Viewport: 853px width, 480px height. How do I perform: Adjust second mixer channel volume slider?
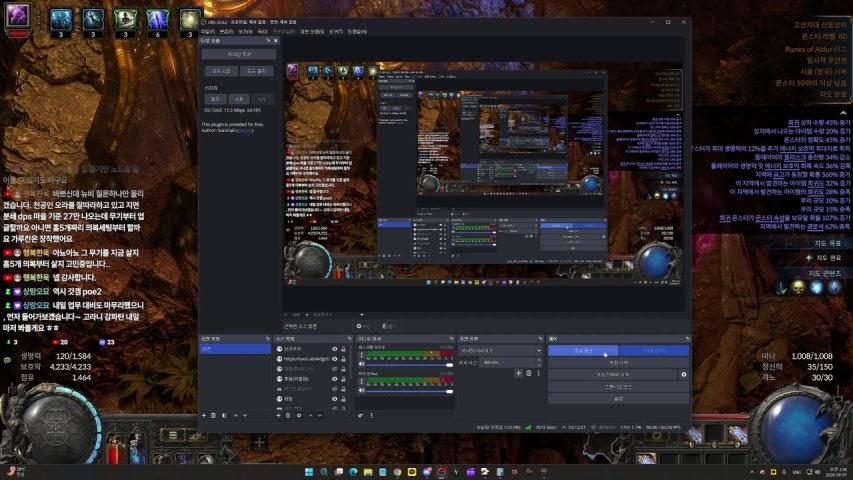(x=409, y=391)
